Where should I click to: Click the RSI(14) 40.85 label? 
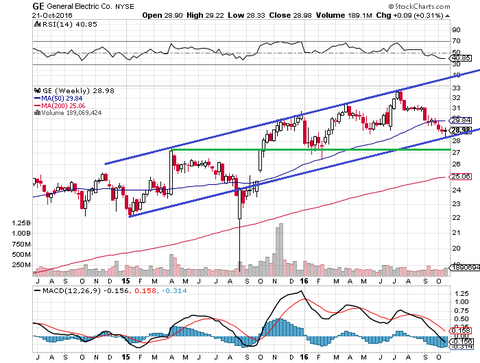[x=69, y=24]
